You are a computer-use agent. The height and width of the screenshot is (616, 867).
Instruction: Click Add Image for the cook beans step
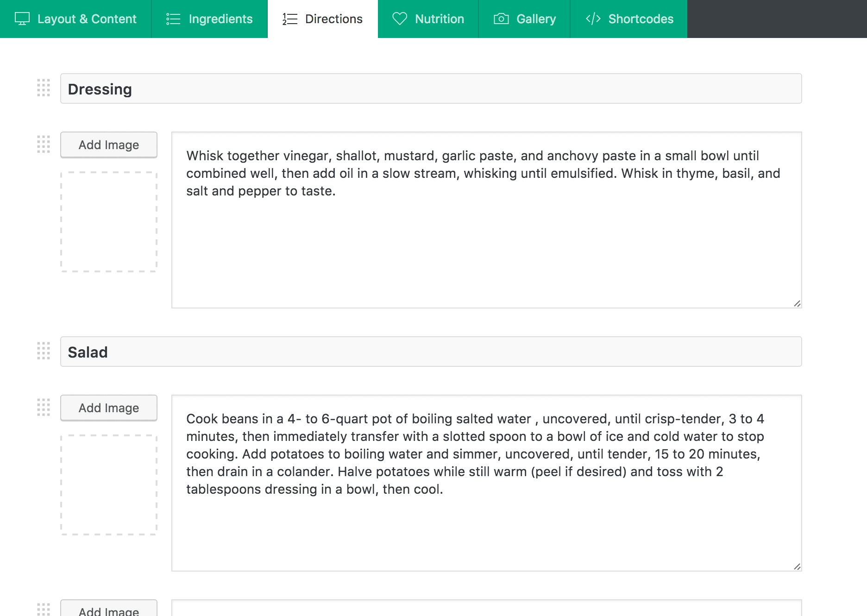[x=109, y=408]
